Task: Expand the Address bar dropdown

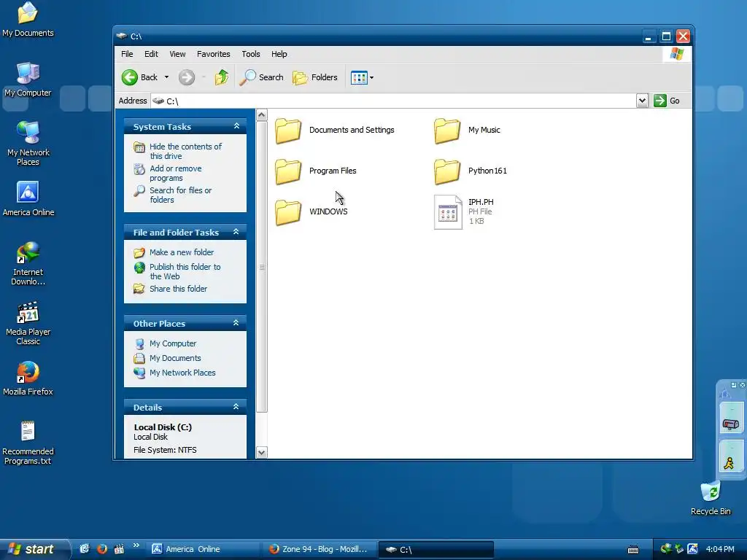Action: click(642, 101)
